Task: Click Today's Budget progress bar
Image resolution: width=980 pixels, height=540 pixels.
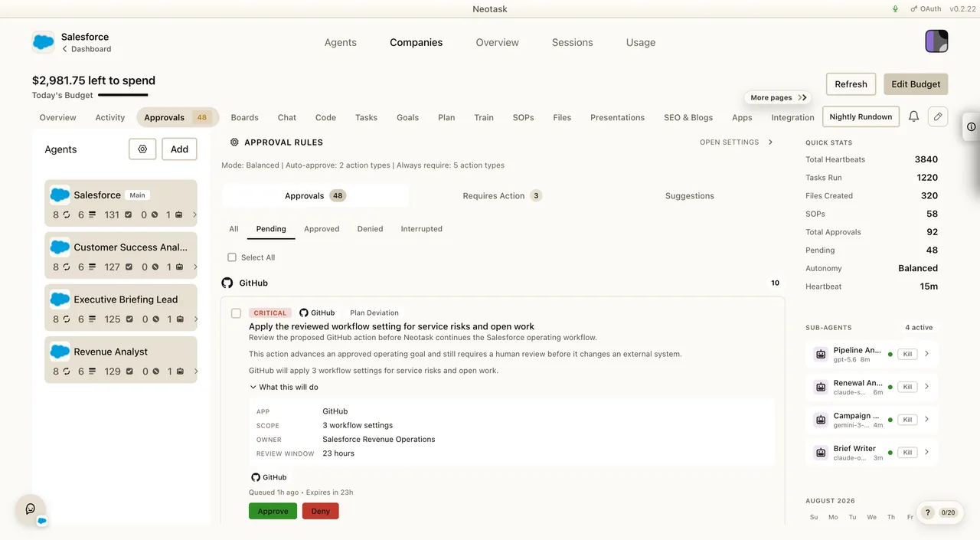Action: click(123, 95)
